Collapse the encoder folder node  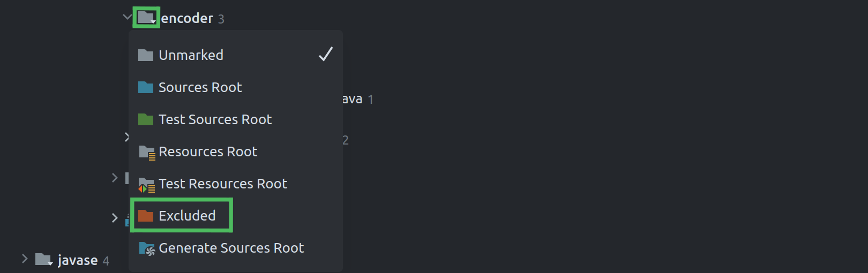pos(127,17)
